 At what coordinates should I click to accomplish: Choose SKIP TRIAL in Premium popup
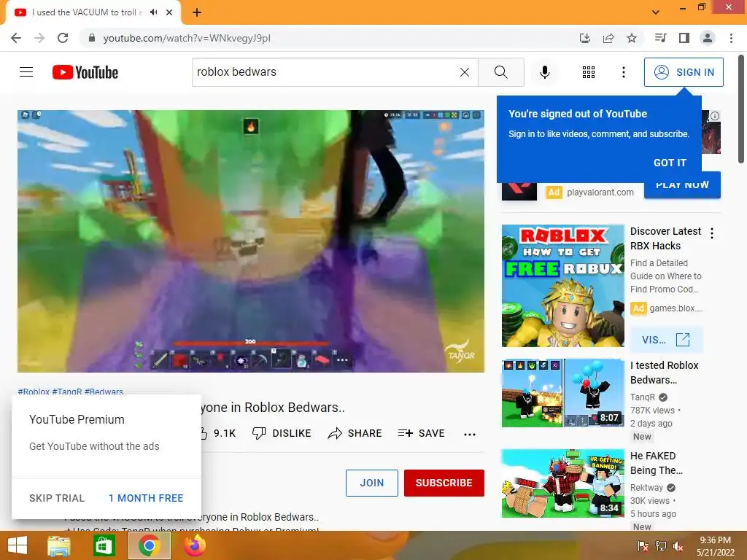pos(57,498)
